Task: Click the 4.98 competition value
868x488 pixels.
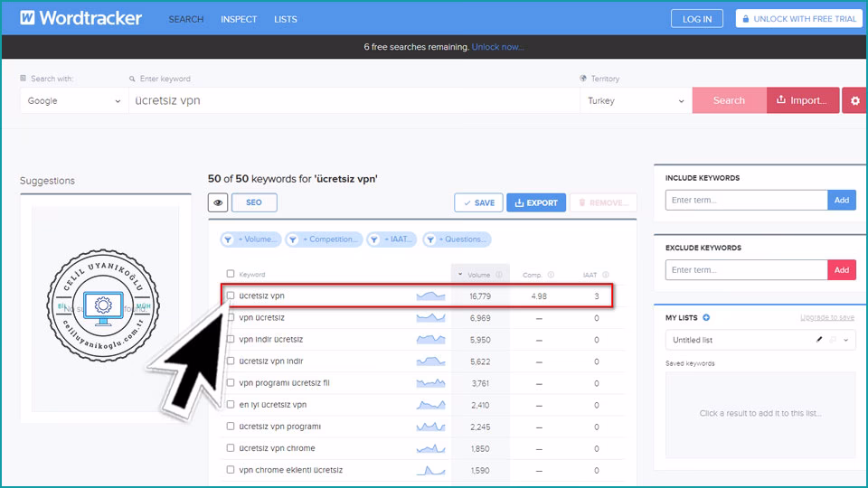Action: [x=539, y=296]
